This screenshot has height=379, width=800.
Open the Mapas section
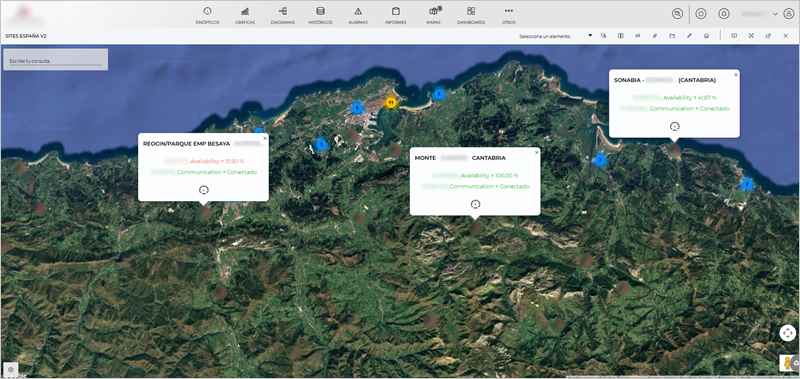[434, 16]
